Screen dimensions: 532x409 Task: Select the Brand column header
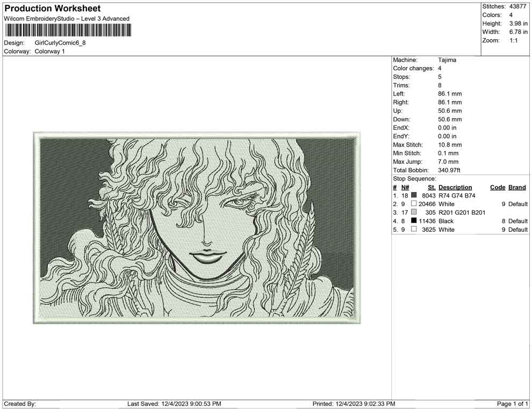point(516,187)
